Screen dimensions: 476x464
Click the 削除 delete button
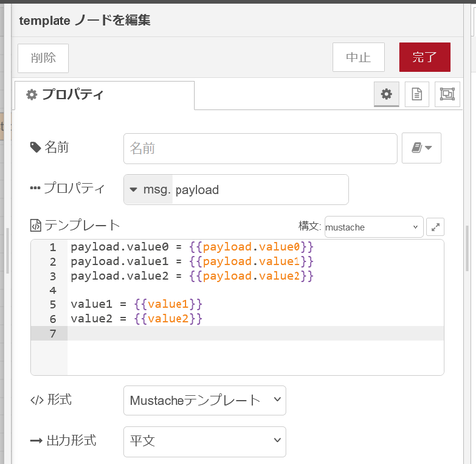(44, 58)
